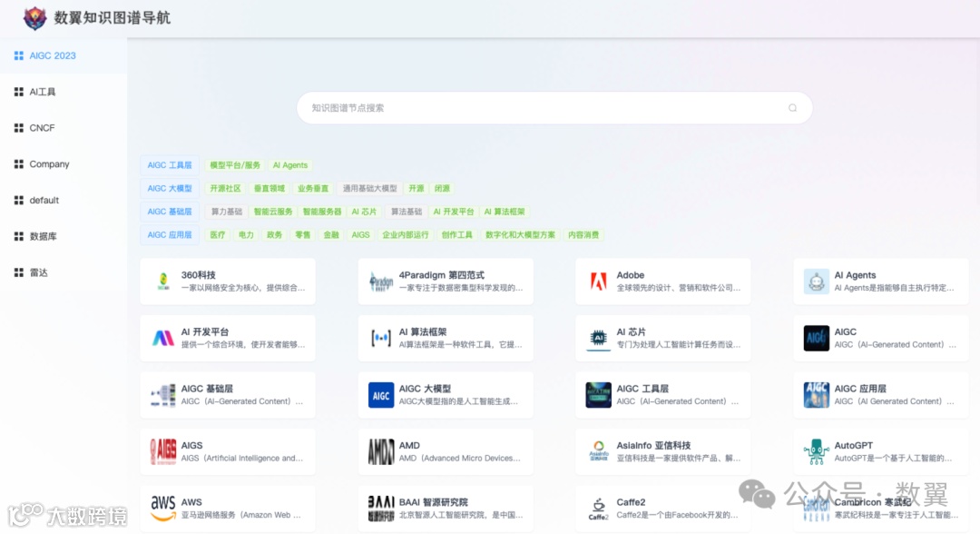The width and height of the screenshot is (980, 534).
Task: Select the AI 芯片 tag
Action: (x=364, y=212)
